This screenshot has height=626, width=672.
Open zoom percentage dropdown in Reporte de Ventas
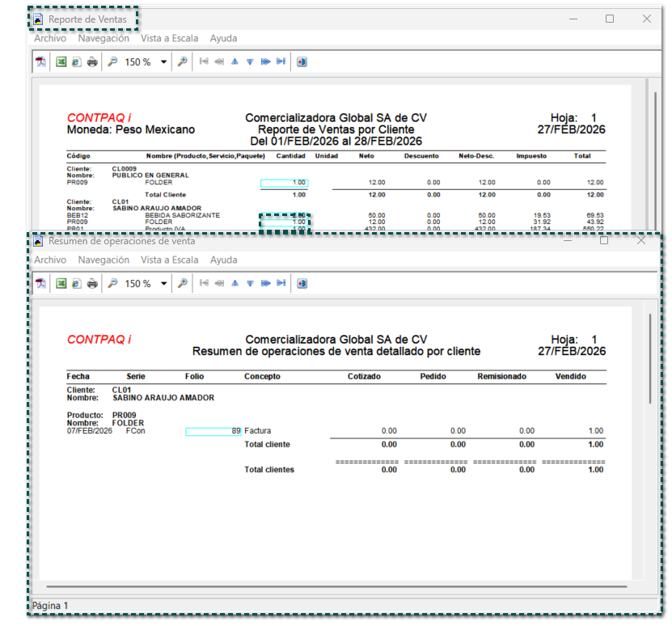tap(163, 62)
